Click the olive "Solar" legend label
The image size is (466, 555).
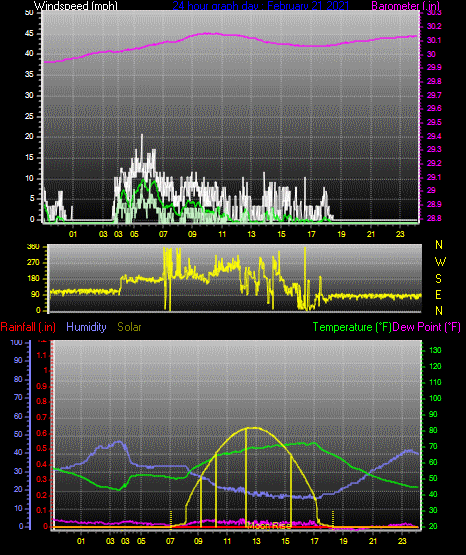pos(130,327)
